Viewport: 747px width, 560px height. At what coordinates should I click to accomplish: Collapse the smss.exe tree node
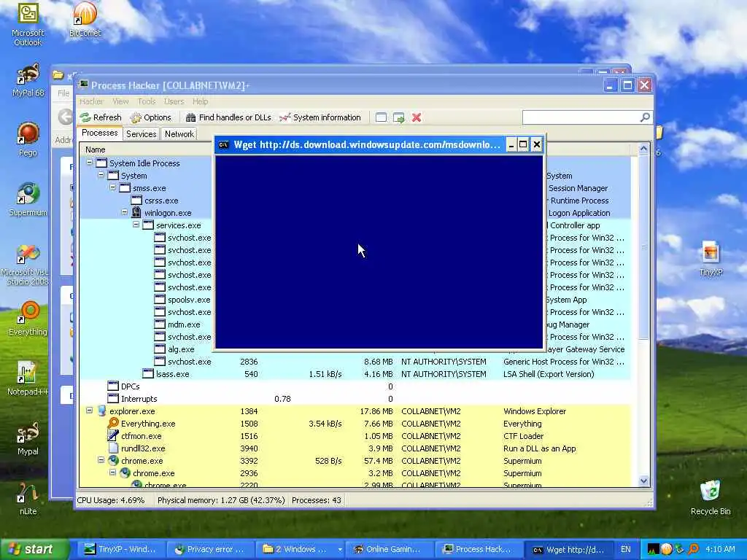[x=113, y=187]
